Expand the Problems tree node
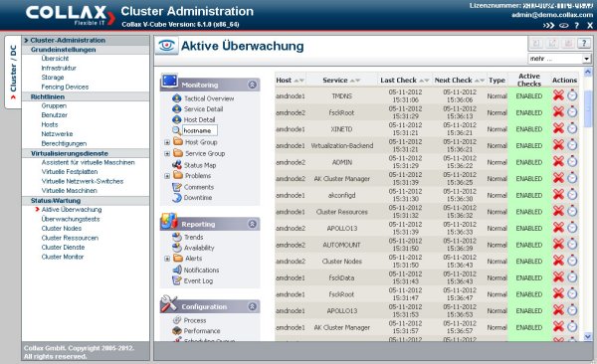Viewport: 597px width, 364px height. click(x=167, y=176)
